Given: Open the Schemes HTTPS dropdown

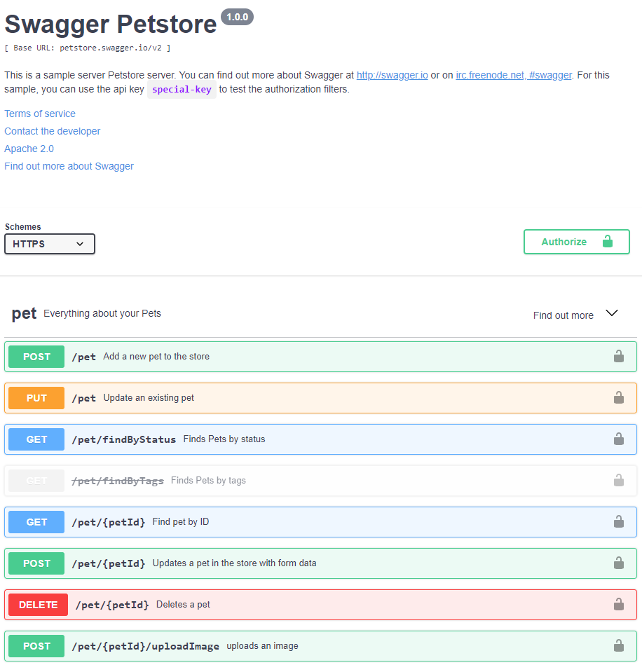Looking at the screenshot, I should pyautogui.click(x=50, y=244).
